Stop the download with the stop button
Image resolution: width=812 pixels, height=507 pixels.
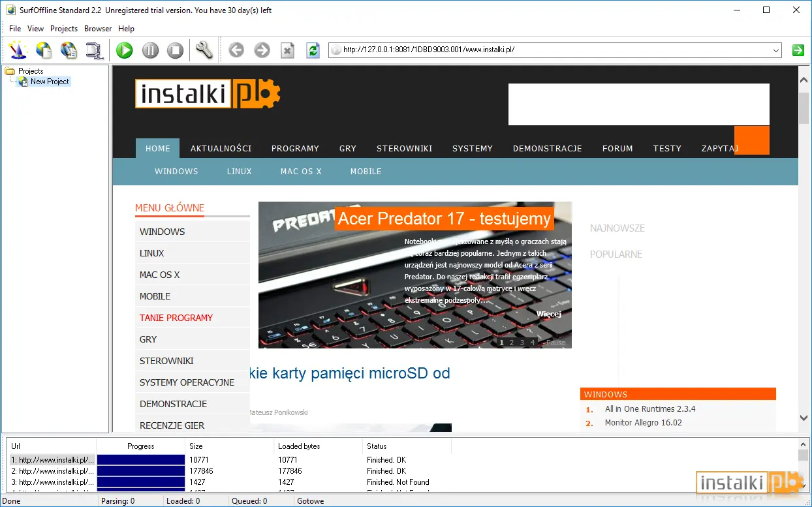[x=175, y=50]
